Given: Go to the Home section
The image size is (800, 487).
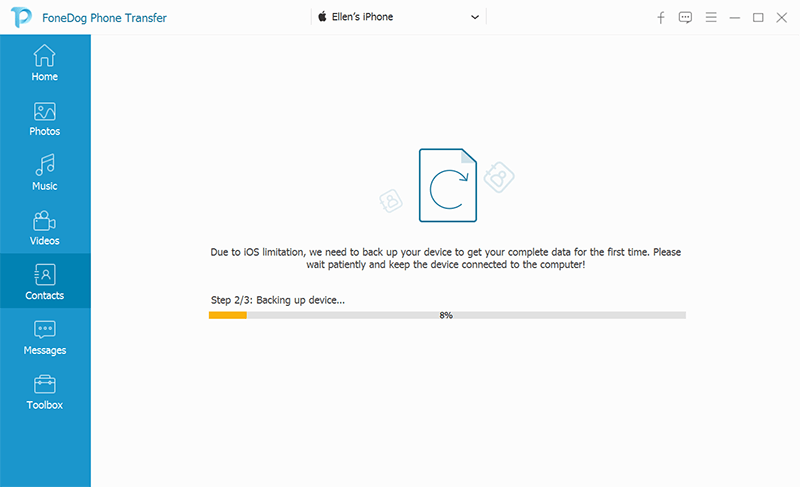Looking at the screenshot, I should tap(45, 62).
